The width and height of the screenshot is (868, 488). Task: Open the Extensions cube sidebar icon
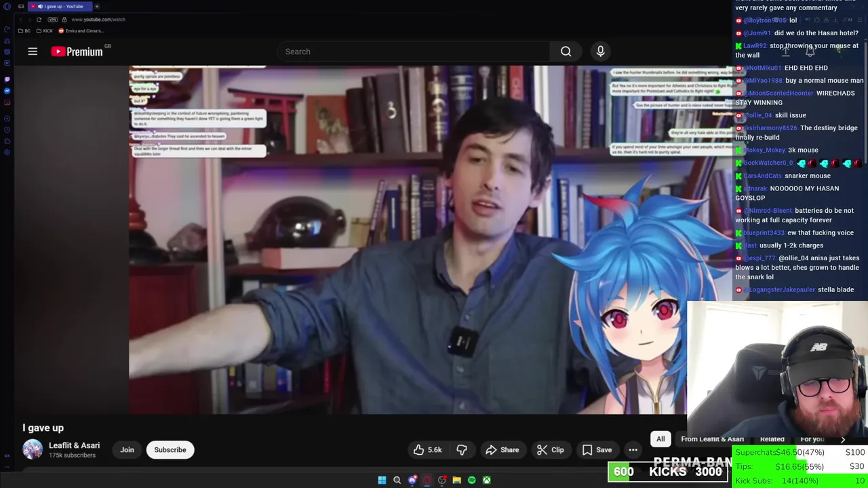7,141
